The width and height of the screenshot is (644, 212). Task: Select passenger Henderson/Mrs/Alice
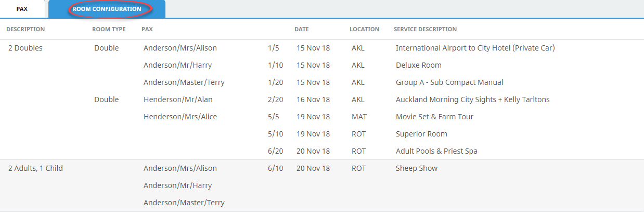coord(180,117)
